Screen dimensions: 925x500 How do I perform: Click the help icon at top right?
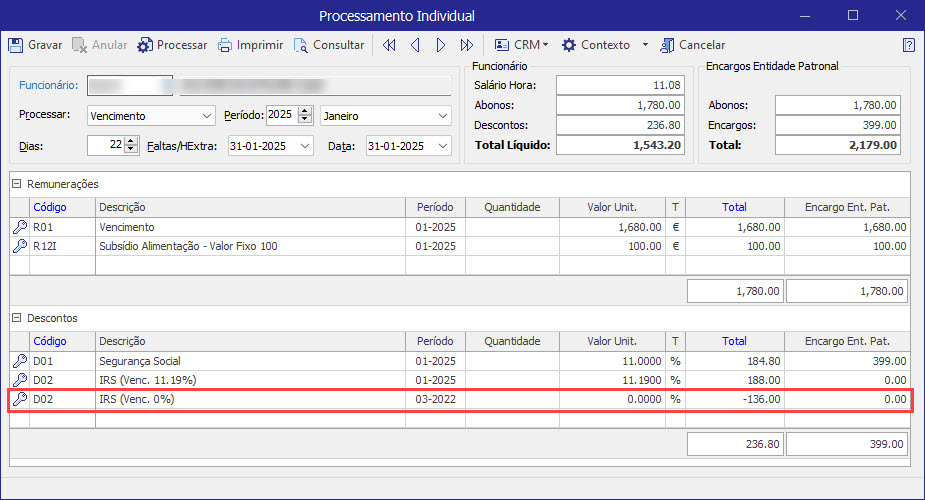point(908,45)
